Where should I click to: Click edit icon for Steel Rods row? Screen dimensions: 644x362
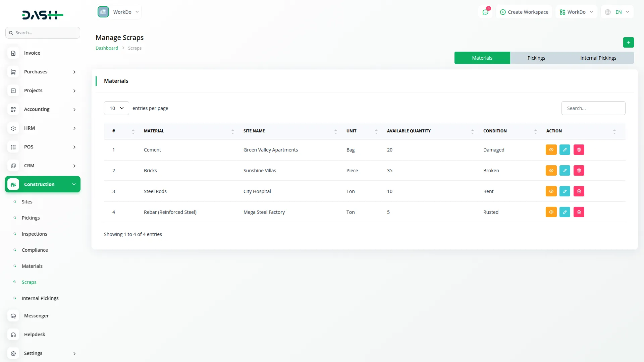coord(565,191)
